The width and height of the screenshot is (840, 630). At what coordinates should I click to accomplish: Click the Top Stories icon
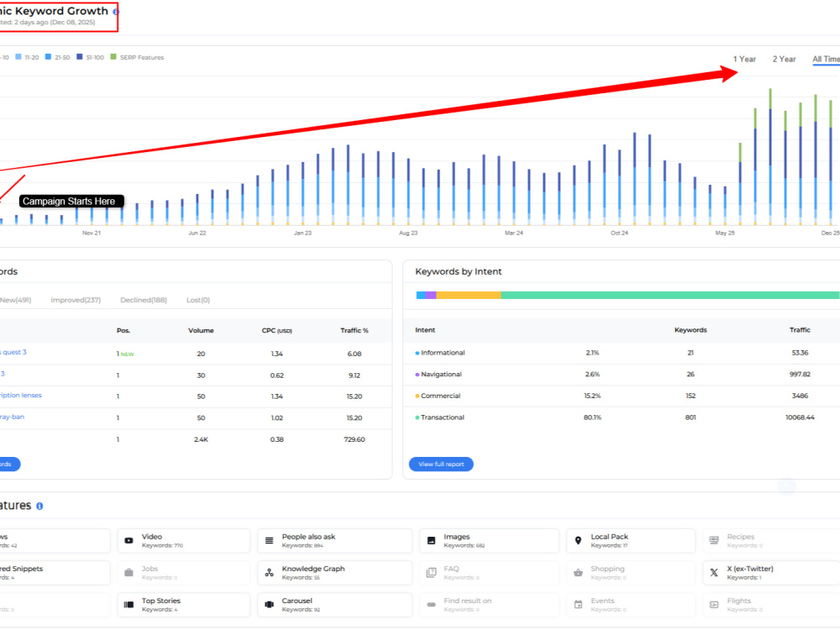tap(129, 605)
